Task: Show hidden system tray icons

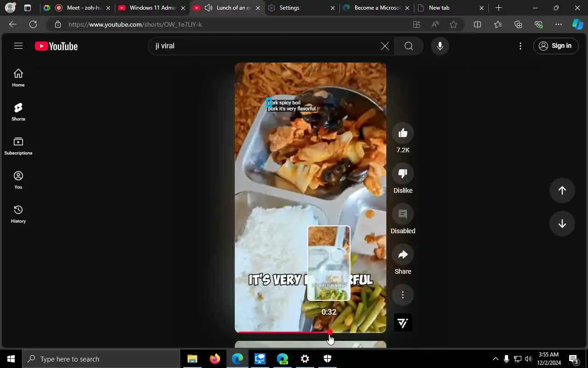Action: pos(495,359)
